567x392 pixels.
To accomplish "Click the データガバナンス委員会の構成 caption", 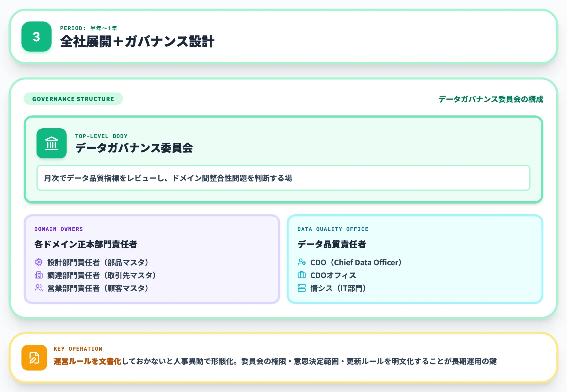I will [x=491, y=99].
